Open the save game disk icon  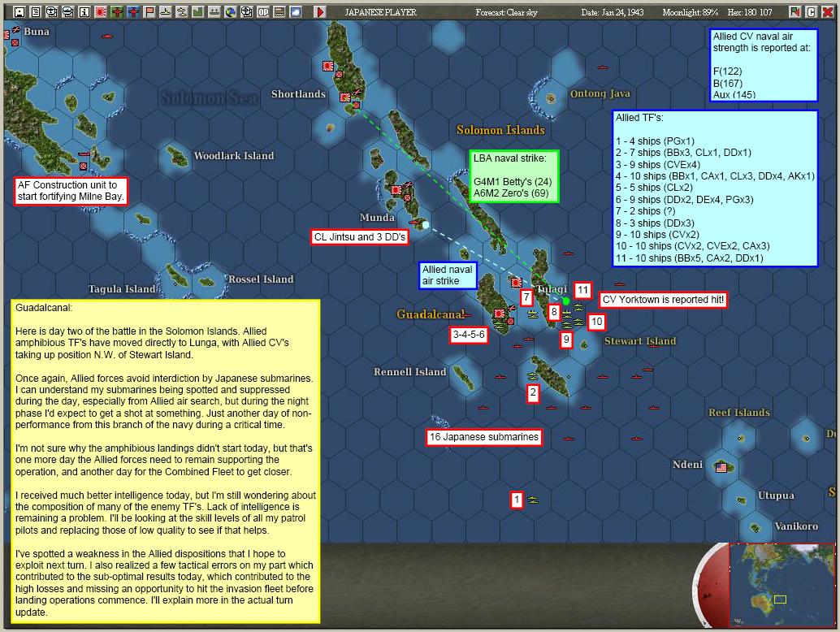point(19,12)
